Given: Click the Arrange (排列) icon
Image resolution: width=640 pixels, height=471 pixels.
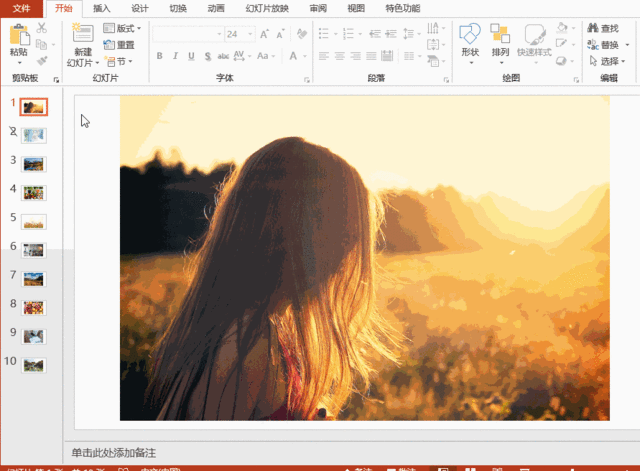Looking at the screenshot, I should click(x=501, y=36).
